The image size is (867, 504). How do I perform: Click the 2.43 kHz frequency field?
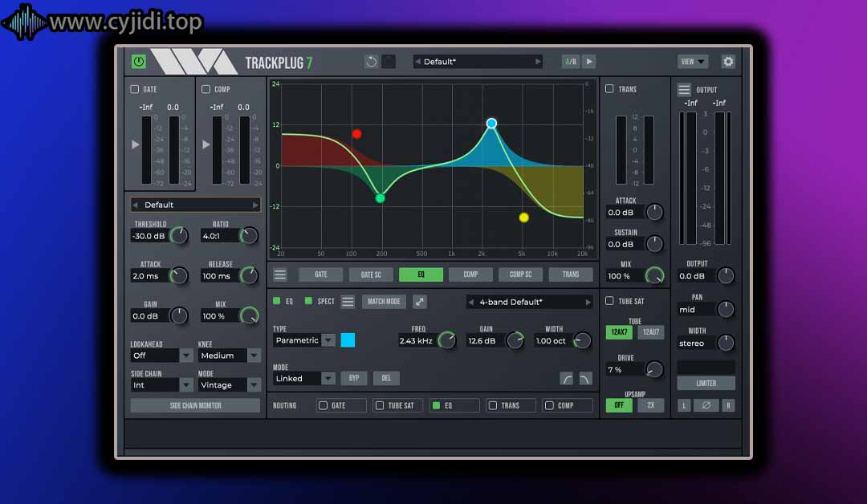tap(416, 341)
